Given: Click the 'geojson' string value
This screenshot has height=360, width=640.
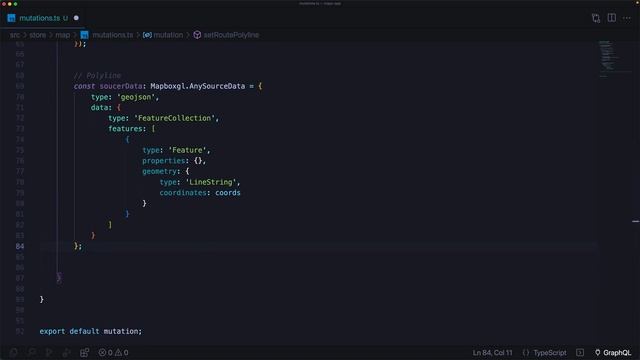Looking at the screenshot, I should [136, 97].
